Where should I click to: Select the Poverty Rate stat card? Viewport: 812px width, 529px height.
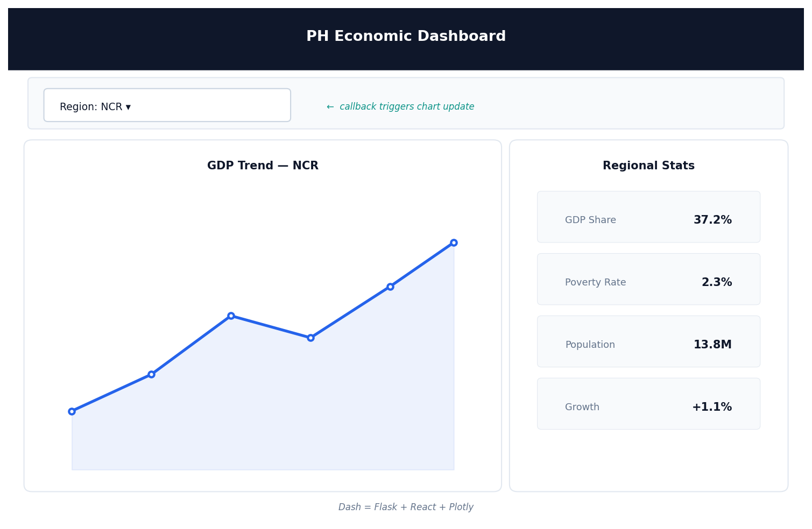coord(648,279)
